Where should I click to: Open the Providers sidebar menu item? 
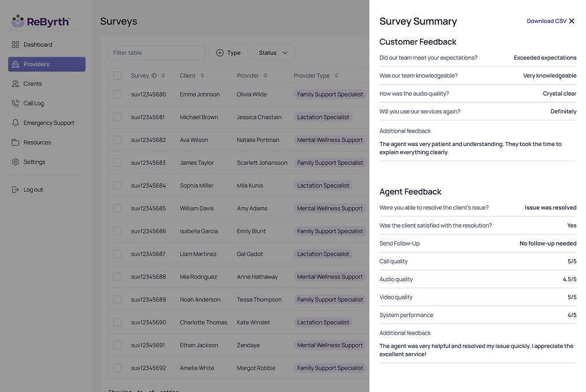(47, 64)
